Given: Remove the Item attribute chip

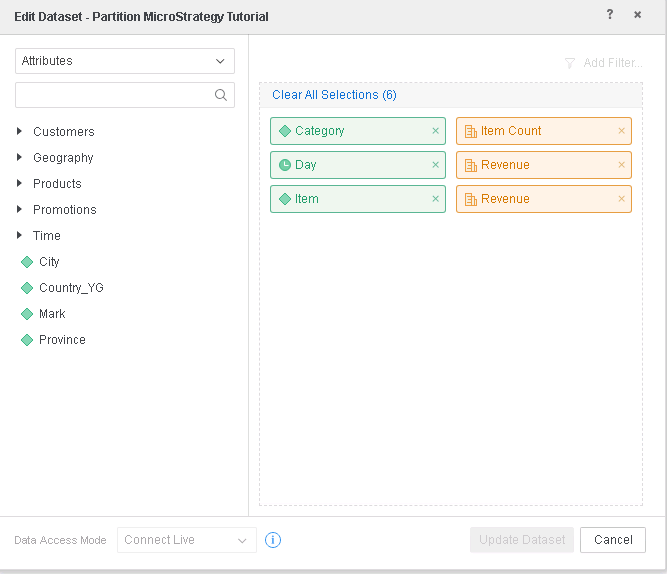Looking at the screenshot, I should pos(435,199).
